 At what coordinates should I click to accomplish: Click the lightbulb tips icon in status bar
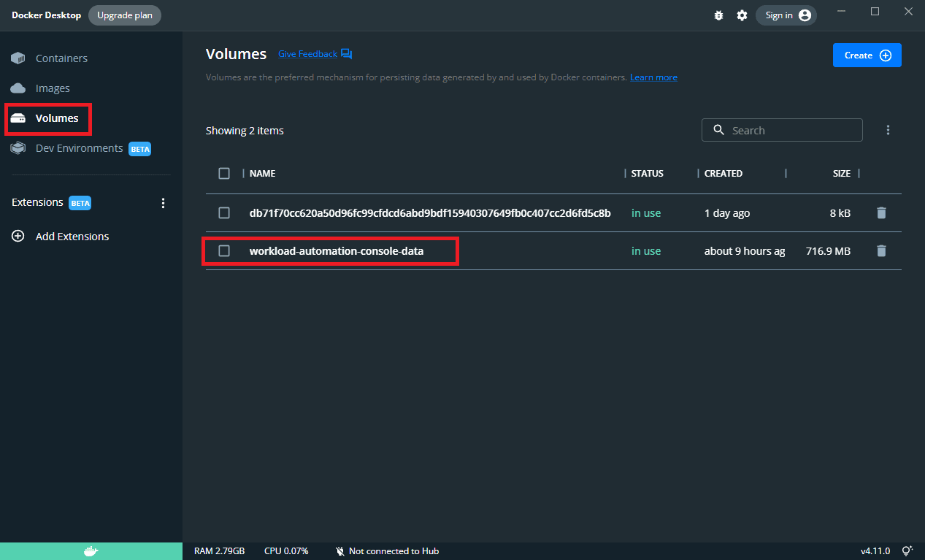[x=907, y=551]
